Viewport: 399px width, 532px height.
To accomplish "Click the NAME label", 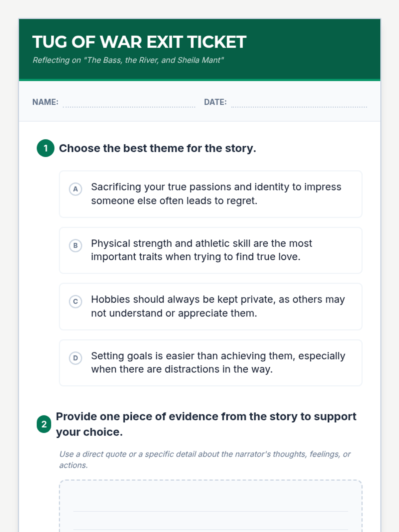I will [45, 102].
